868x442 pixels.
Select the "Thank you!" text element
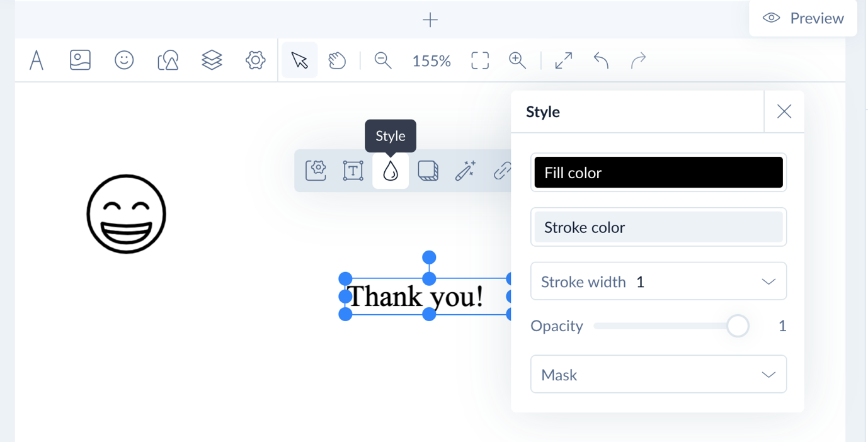click(416, 297)
